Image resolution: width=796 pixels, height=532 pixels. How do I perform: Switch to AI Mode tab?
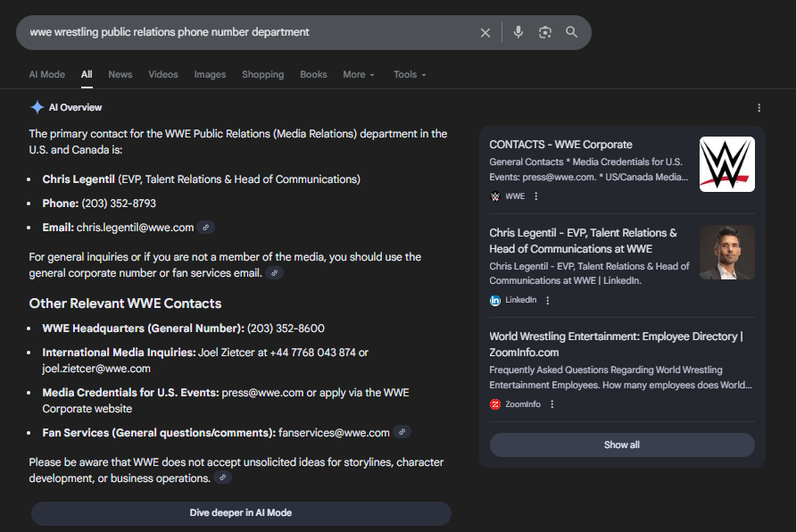pyautogui.click(x=47, y=75)
